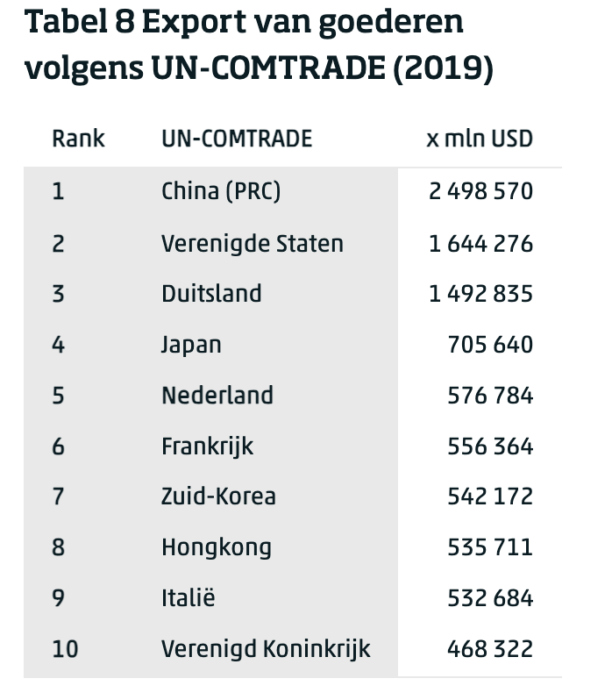Click rank number 10 in the table
The image size is (612, 700).
coord(65,649)
